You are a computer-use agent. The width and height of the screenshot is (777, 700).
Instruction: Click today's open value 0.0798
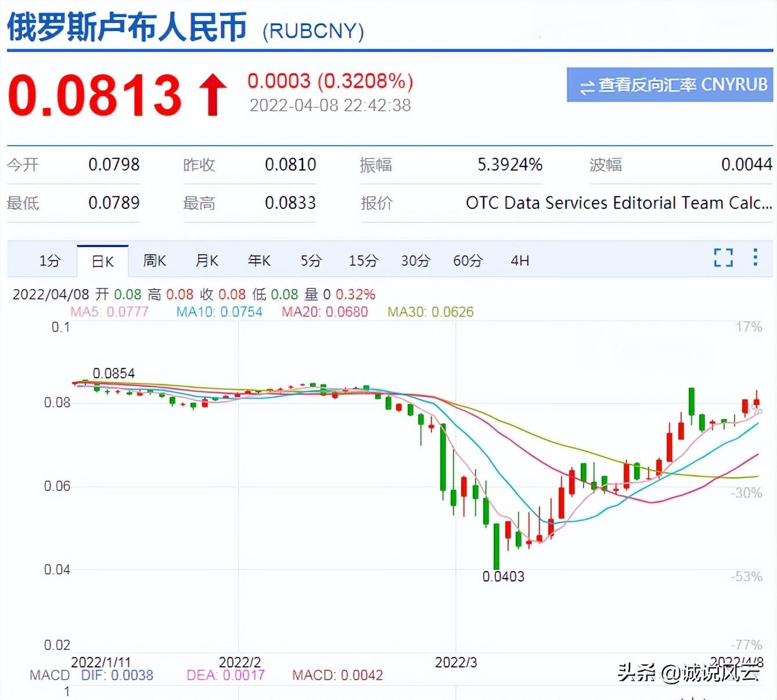[114, 165]
